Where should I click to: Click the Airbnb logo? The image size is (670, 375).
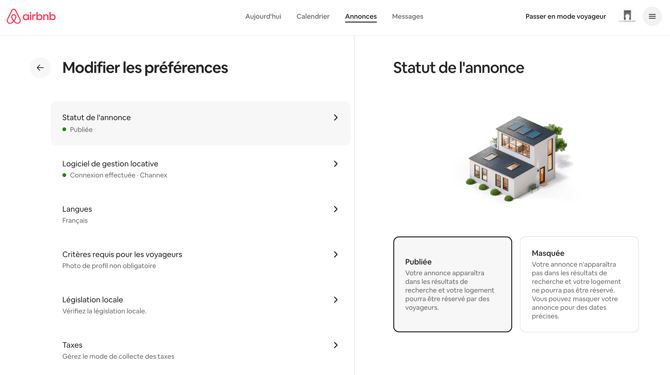(31, 17)
